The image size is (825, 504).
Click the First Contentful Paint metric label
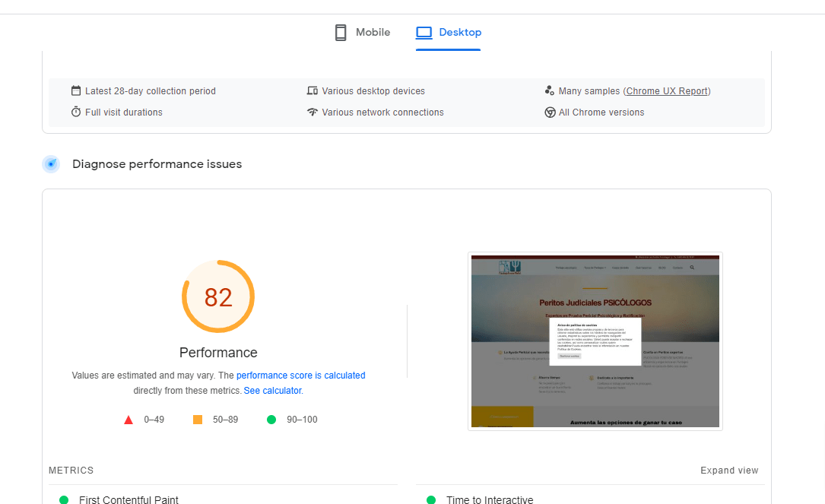coord(129,499)
